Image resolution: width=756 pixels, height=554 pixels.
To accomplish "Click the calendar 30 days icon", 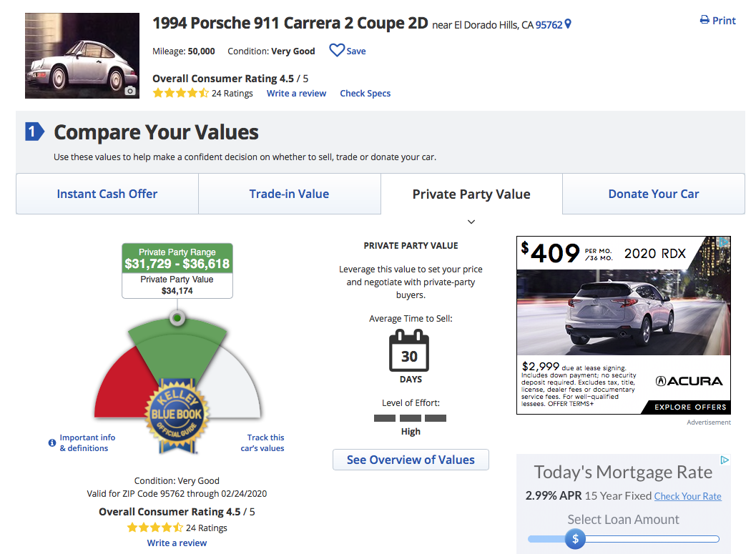I will coord(409,351).
